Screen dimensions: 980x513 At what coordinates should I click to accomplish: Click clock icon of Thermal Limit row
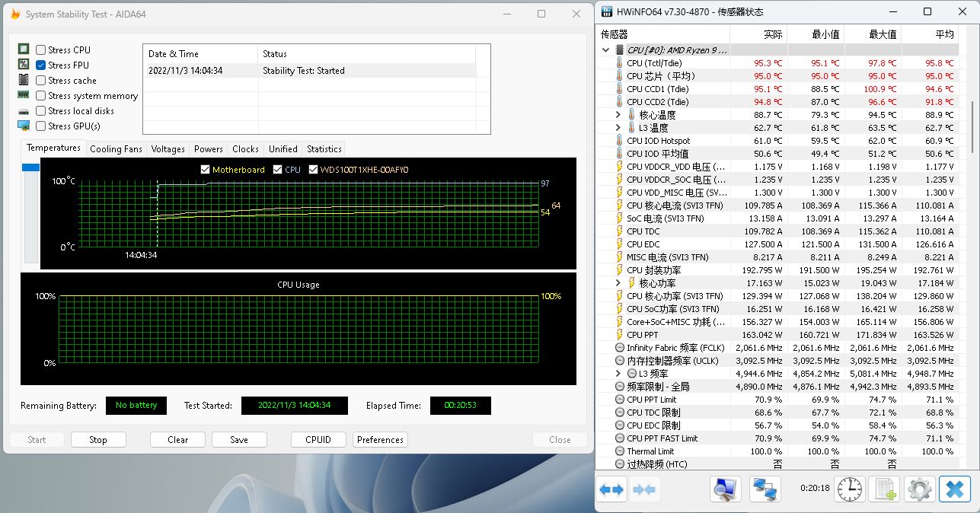point(619,451)
